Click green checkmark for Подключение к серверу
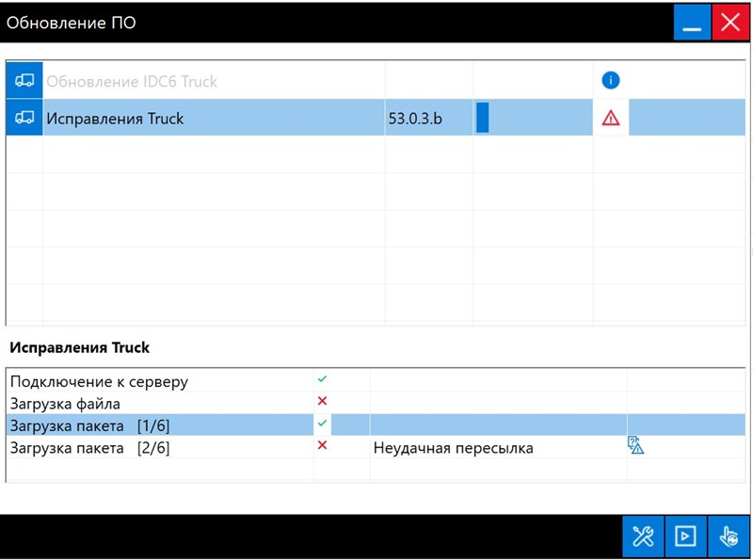The image size is (753, 560). click(x=322, y=378)
